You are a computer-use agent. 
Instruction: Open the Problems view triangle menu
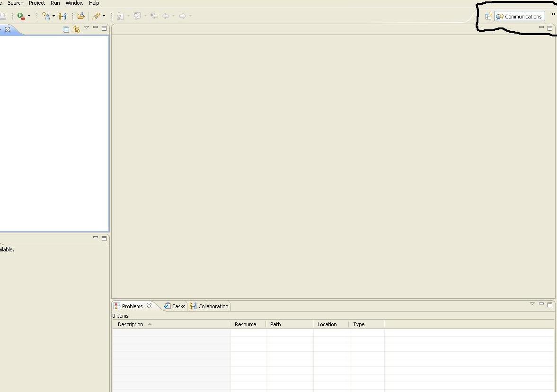pyautogui.click(x=532, y=304)
